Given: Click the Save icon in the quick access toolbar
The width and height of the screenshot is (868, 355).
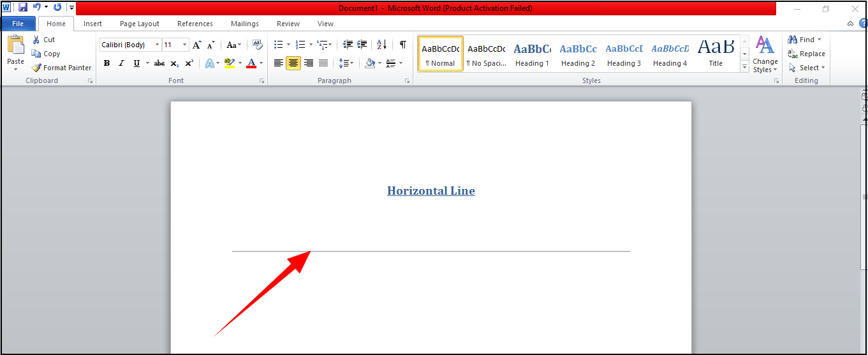Looking at the screenshot, I should coord(23,8).
